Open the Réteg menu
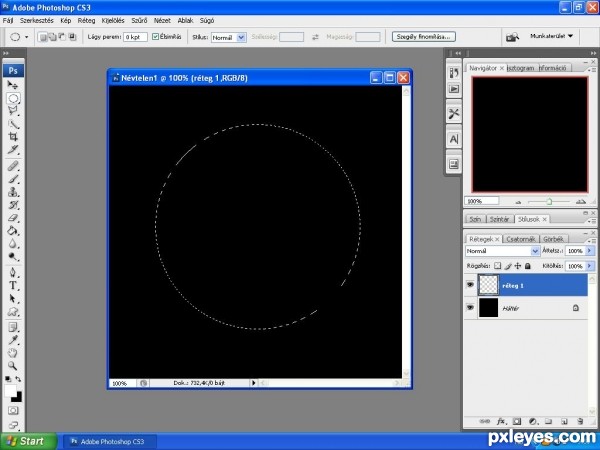Screen dimensions: 600x450 pos(86,21)
